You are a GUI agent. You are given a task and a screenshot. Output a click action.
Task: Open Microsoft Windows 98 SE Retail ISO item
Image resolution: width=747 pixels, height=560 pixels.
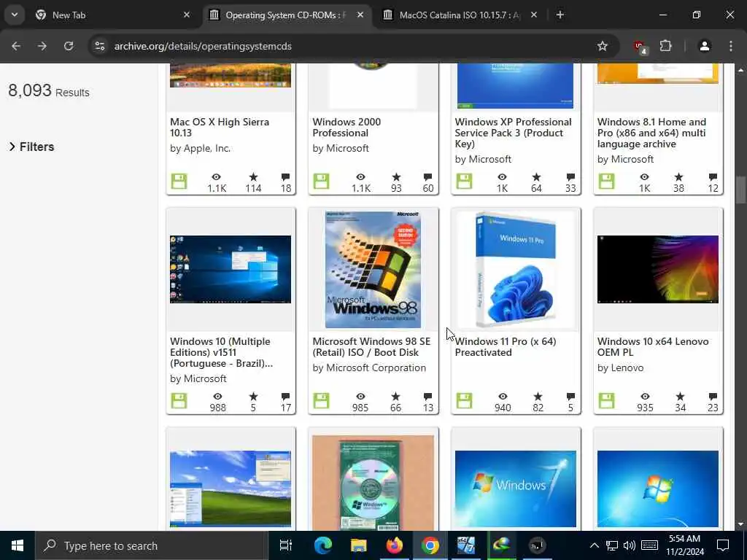(371, 346)
